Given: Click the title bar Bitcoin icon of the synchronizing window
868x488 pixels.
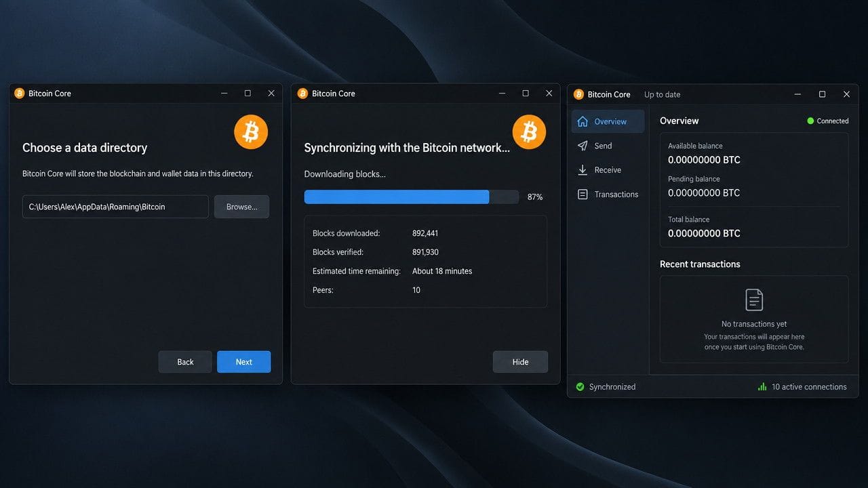Looking at the screenshot, I should tap(302, 94).
